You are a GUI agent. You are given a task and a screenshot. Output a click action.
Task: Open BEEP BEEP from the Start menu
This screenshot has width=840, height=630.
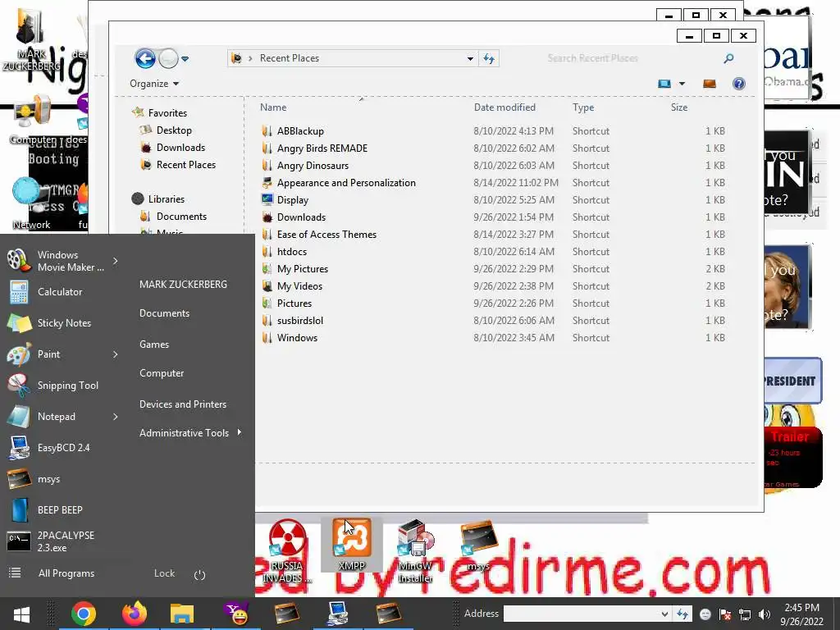[x=60, y=510]
